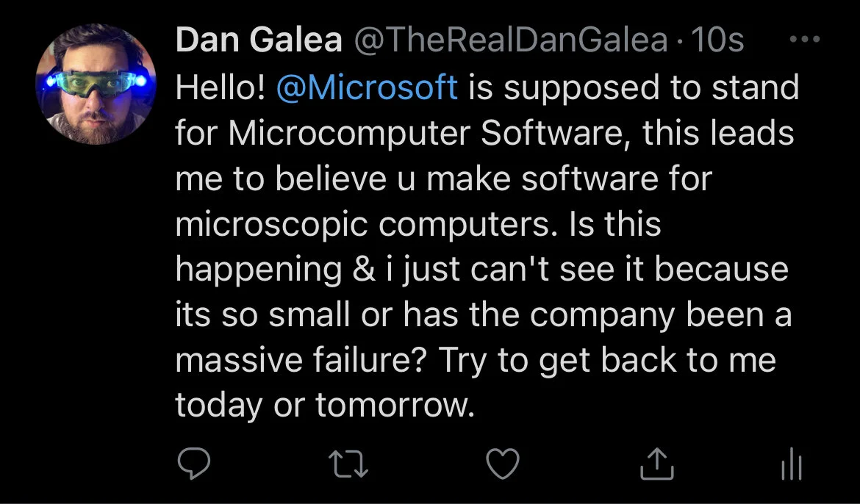Click the @TheRealDanGalea handle

[511, 40]
